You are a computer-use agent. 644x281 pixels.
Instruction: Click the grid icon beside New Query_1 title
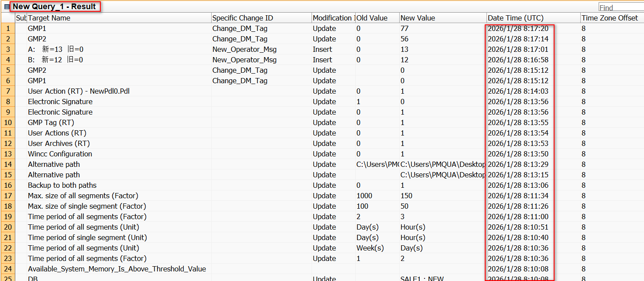(7, 7)
